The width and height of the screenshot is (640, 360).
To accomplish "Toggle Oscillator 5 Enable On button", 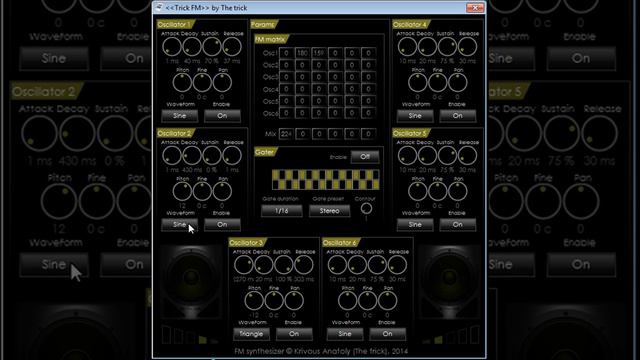I will click(x=458, y=224).
